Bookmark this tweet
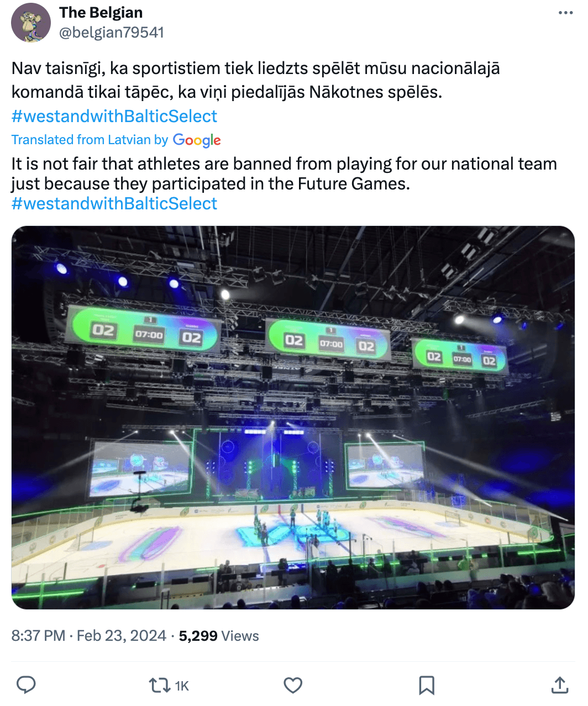This screenshot has height=706, width=588. click(427, 686)
